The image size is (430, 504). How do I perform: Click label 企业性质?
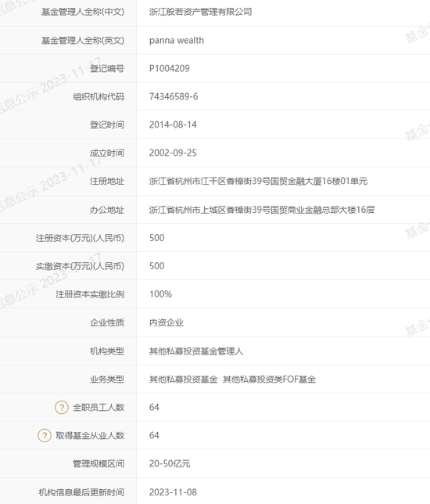pos(107,322)
